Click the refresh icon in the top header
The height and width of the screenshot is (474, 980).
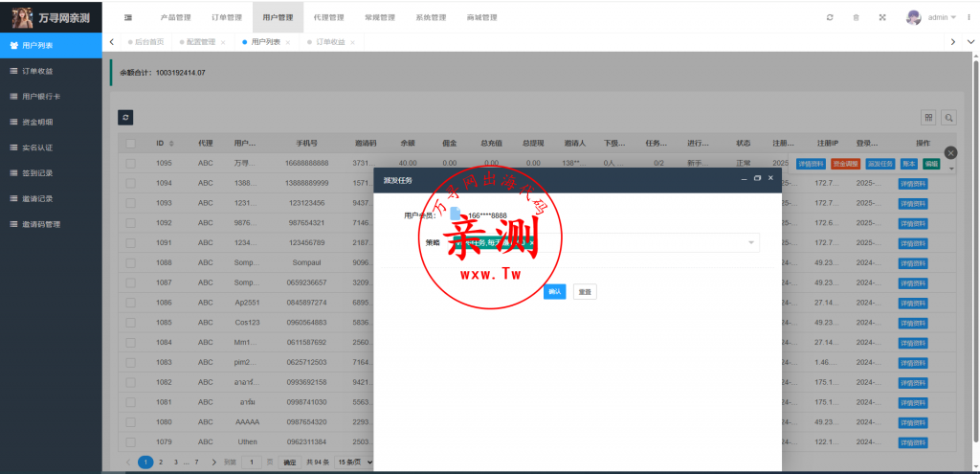click(x=830, y=17)
